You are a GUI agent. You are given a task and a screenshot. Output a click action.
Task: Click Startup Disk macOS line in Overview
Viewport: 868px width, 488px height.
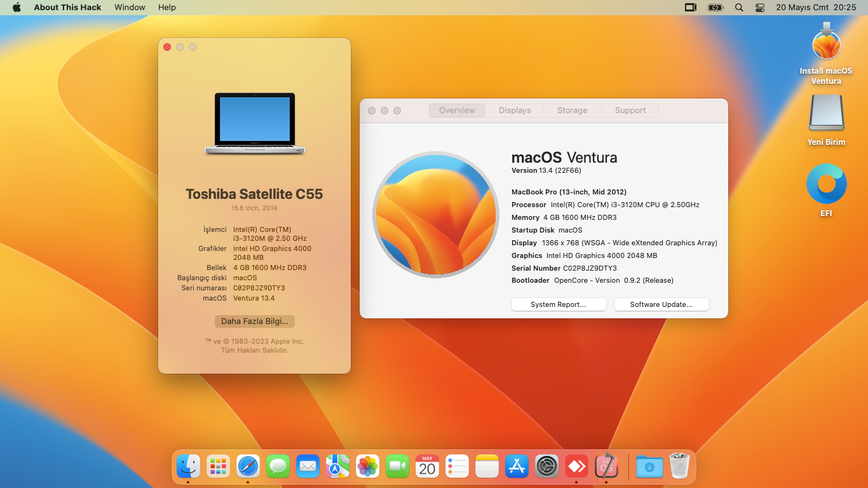(x=547, y=230)
